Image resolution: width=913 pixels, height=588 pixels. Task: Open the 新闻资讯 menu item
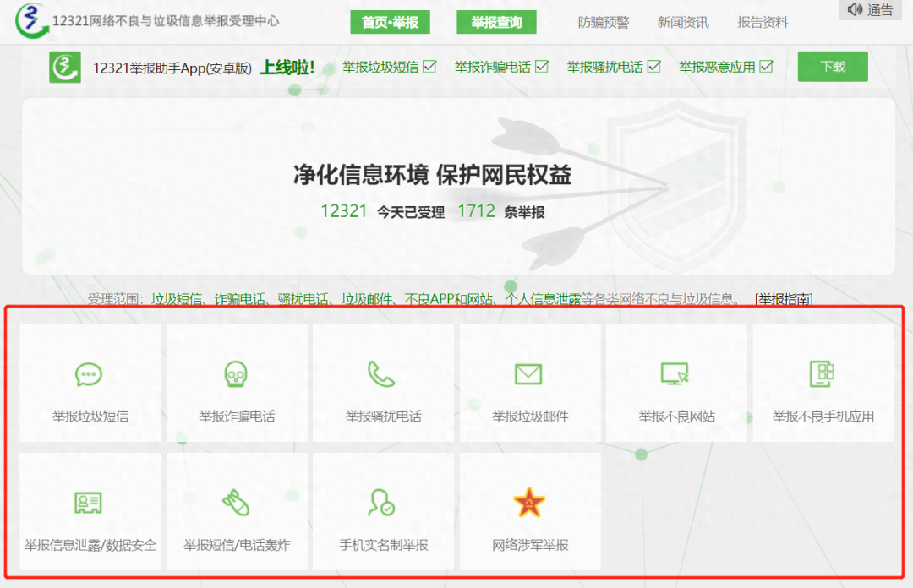683,23
